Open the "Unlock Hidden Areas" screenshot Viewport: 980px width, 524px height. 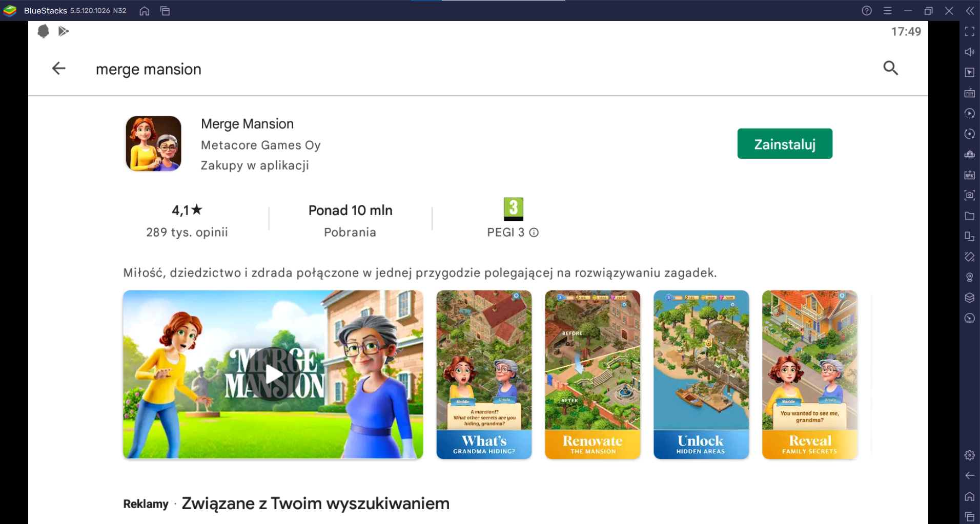[701, 374]
